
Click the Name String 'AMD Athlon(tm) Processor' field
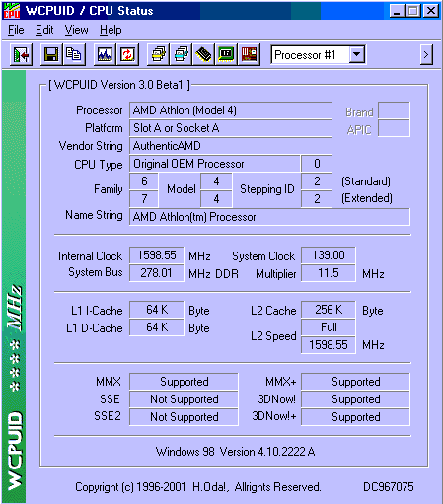(x=269, y=217)
